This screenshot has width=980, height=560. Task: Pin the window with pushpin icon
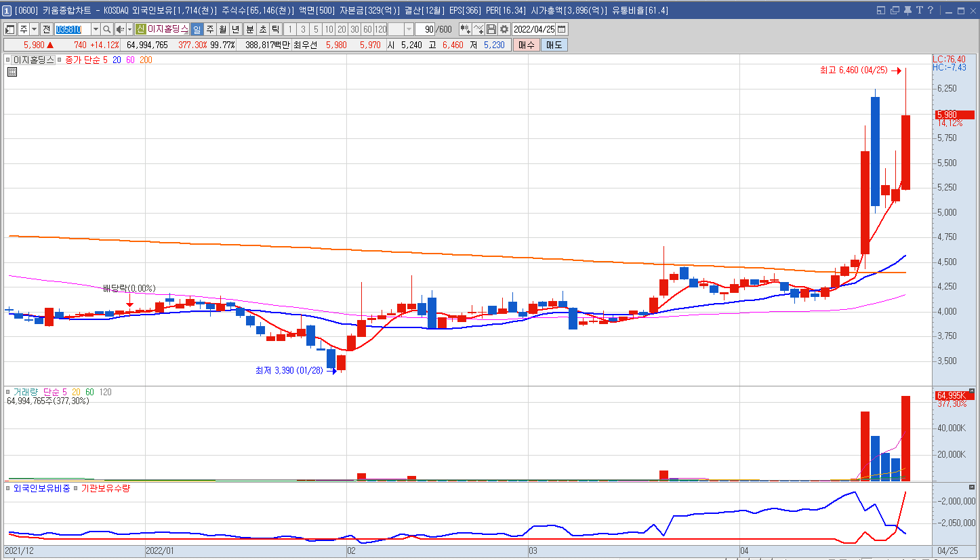(907, 10)
